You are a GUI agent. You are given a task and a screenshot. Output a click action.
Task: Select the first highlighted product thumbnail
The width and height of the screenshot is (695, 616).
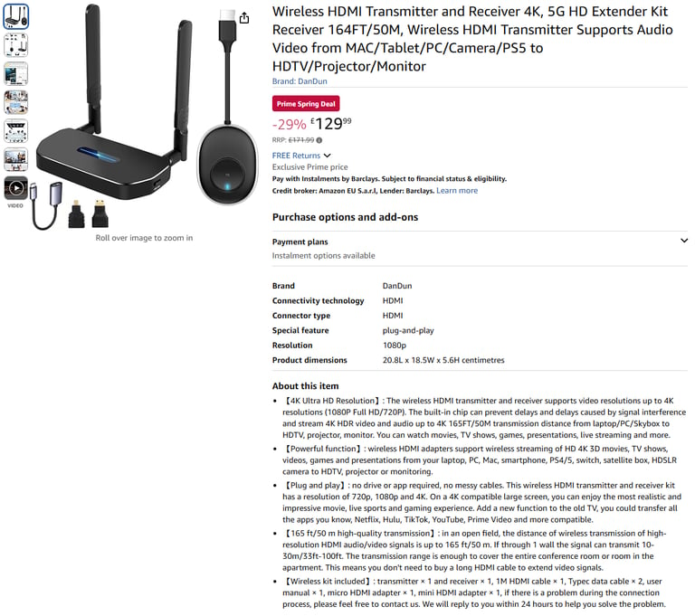[x=16, y=16]
